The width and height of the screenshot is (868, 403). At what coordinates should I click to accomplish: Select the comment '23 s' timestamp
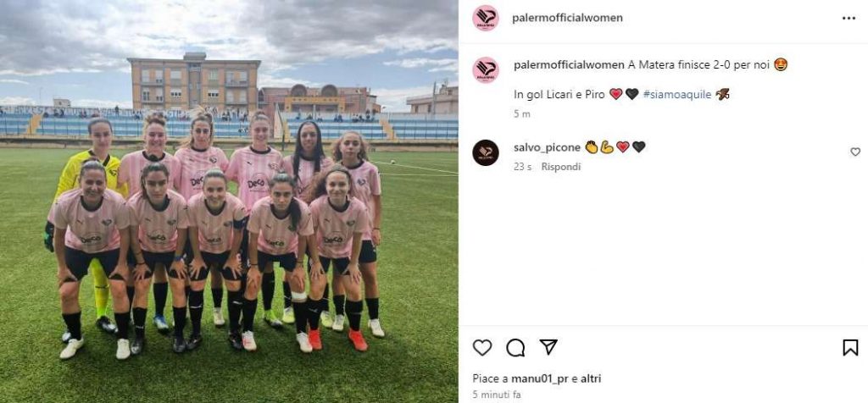pos(522,167)
